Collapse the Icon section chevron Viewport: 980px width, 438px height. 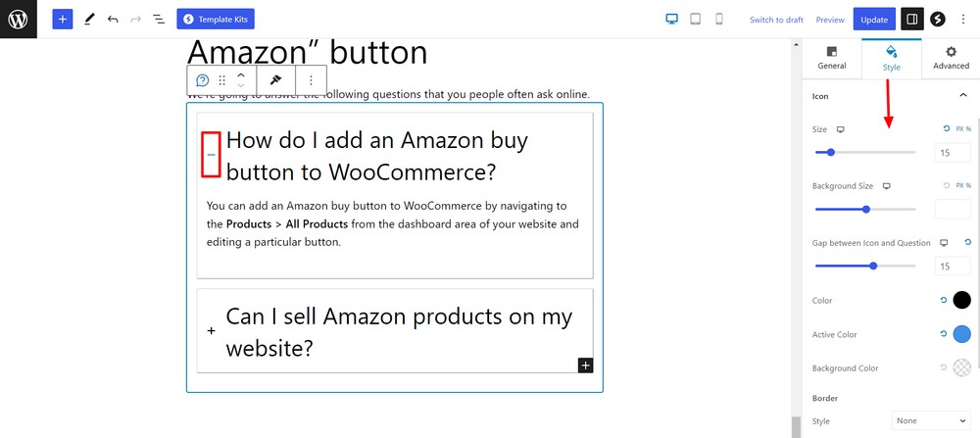pyautogui.click(x=962, y=96)
